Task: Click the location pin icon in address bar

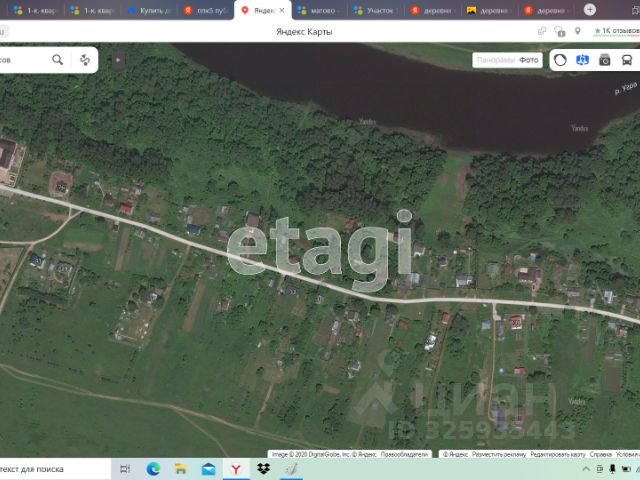Action: [x=578, y=31]
